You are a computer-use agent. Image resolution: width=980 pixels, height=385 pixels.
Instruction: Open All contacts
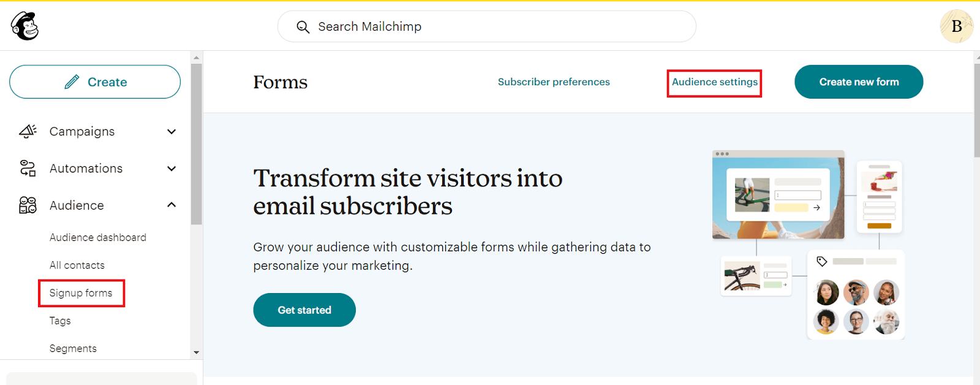[x=77, y=265]
